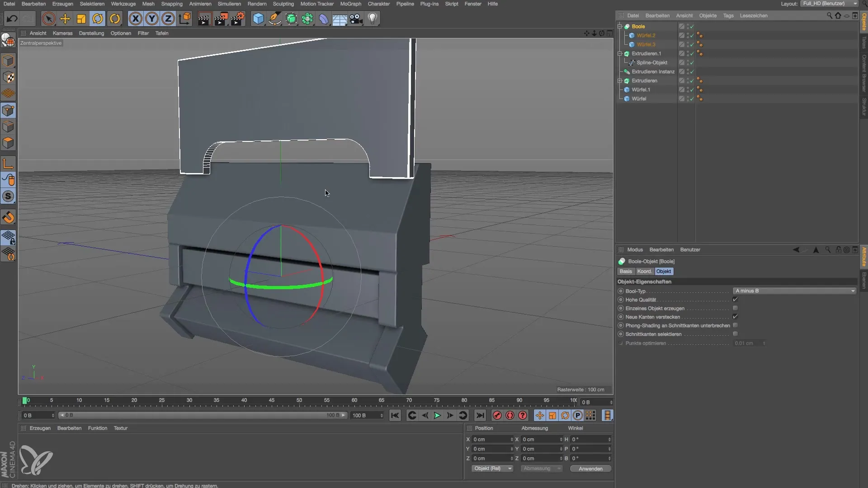Open the material manager Textur menu
The image size is (868, 488).
click(x=120, y=428)
